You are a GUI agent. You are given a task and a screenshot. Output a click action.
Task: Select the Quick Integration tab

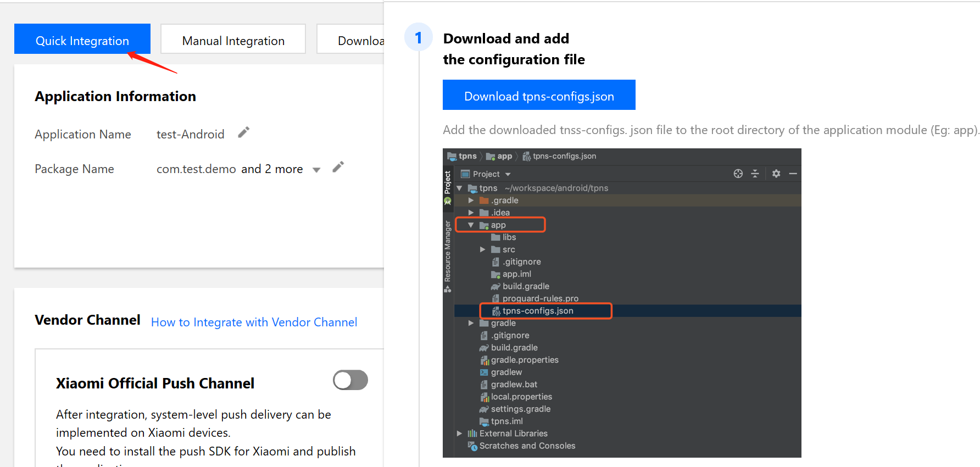pos(82,41)
